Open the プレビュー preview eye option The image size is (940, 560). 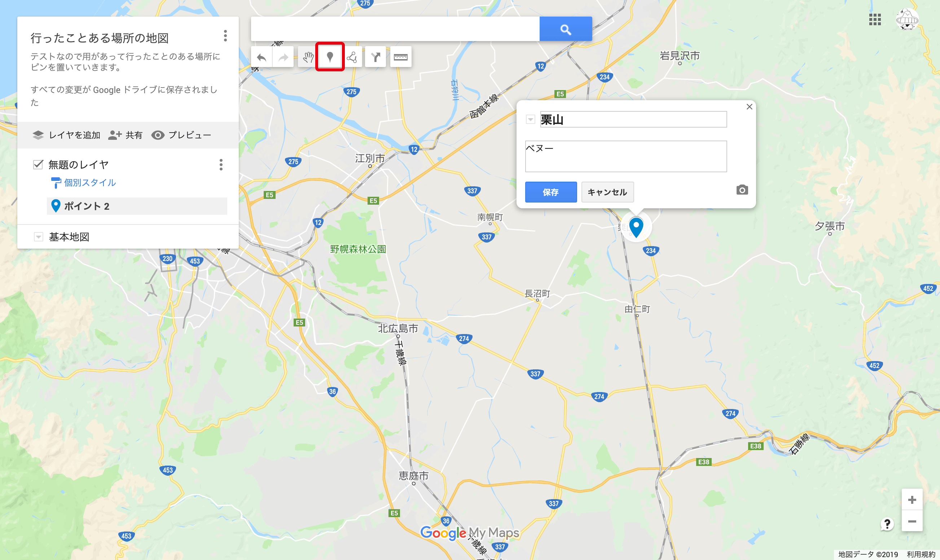pyautogui.click(x=181, y=135)
